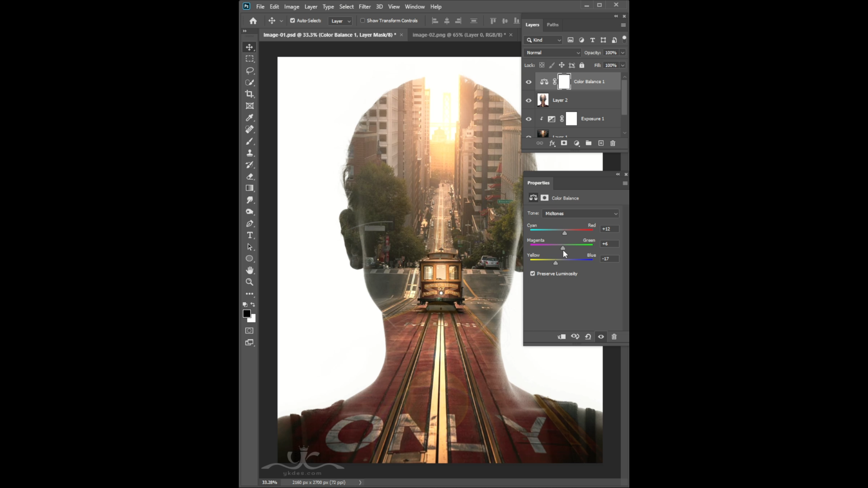Create new fill or adjustment layer
Viewport: 868px width, 488px height.
point(576,143)
